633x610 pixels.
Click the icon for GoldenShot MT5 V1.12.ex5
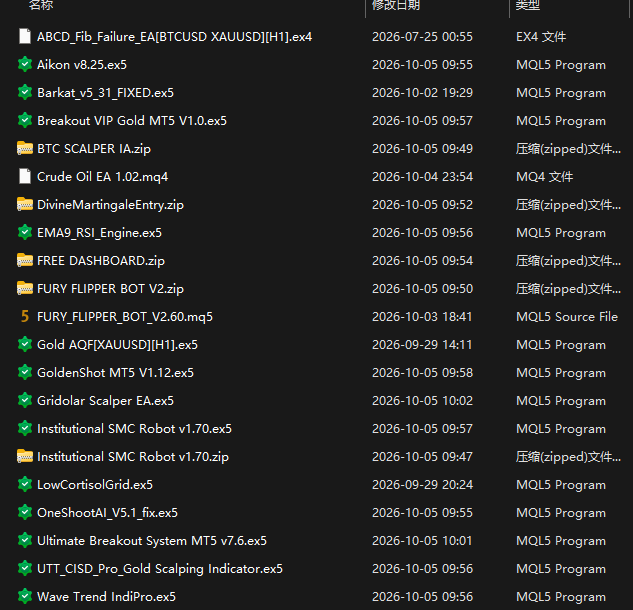tap(25, 372)
